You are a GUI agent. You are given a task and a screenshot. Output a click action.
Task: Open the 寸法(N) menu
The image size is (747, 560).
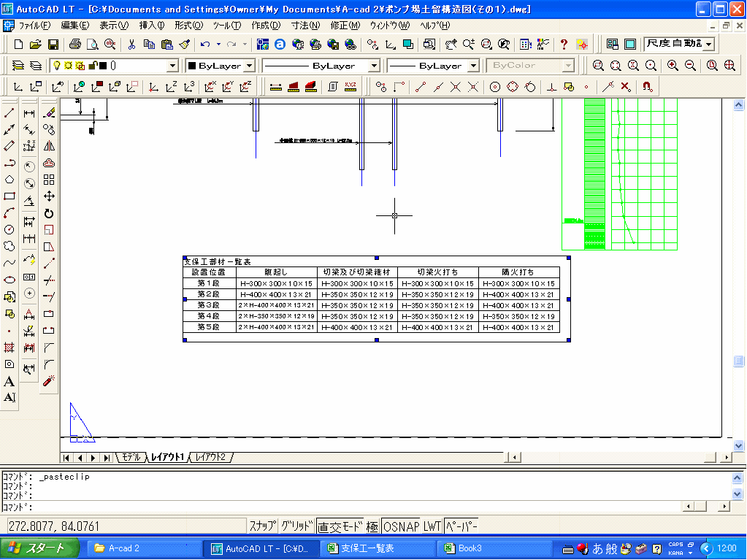(306, 26)
